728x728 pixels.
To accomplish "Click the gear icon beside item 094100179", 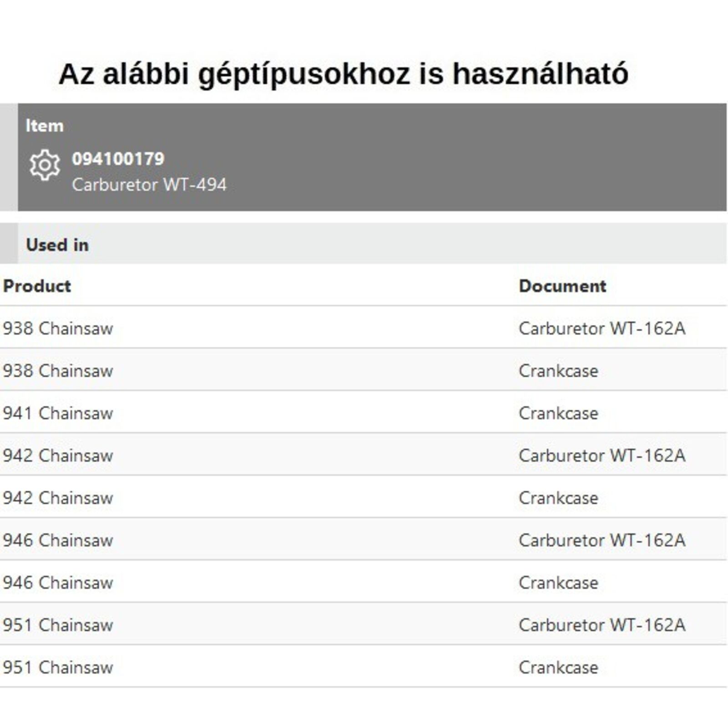I will click(45, 165).
